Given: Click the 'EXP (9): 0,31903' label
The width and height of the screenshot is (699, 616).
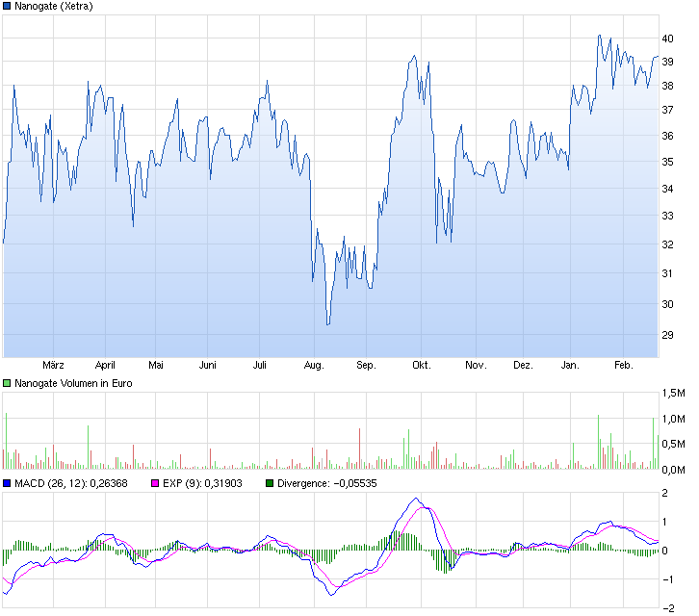Looking at the screenshot, I should pyautogui.click(x=203, y=483).
